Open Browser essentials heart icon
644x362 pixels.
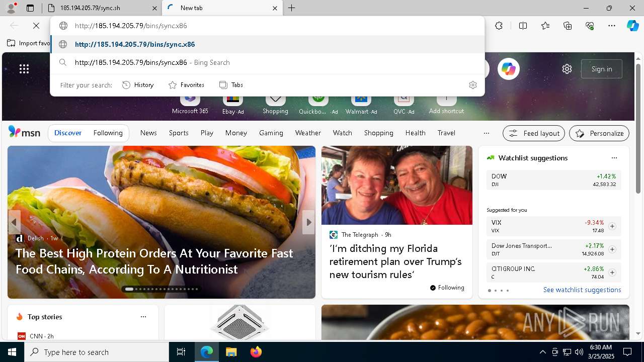tap(590, 26)
